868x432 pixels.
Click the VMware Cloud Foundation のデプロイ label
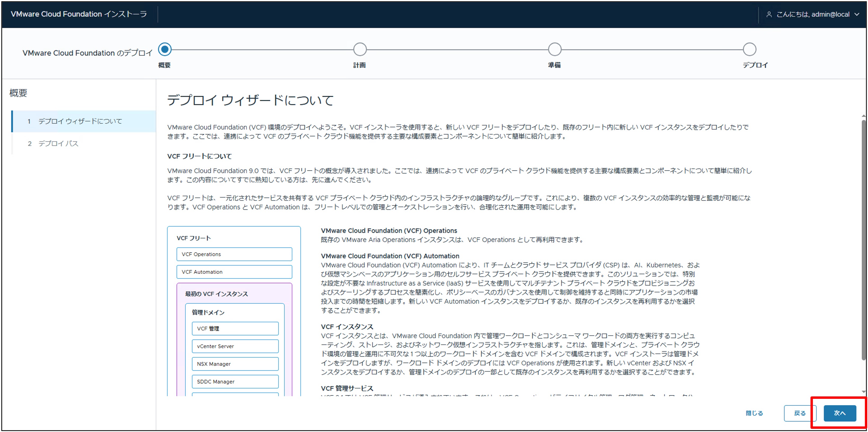[88, 53]
